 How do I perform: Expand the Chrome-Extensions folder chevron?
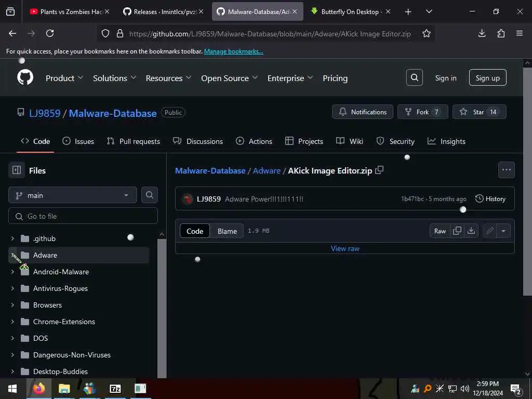click(12, 322)
